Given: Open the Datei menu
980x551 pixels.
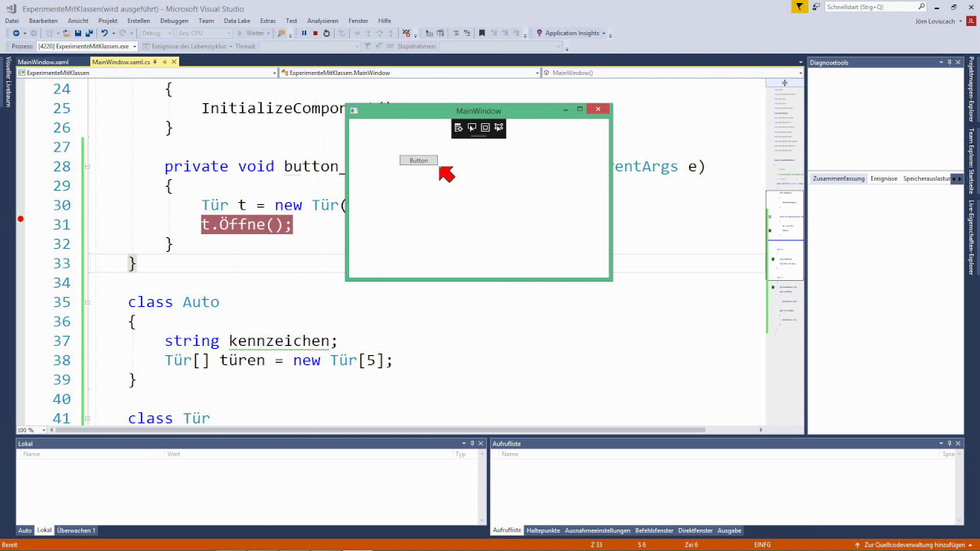Looking at the screenshot, I should pos(11,21).
